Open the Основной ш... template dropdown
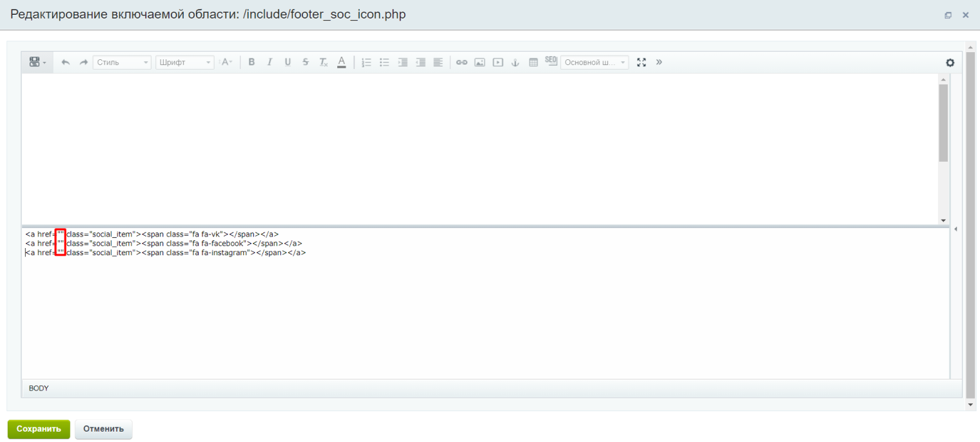 594,62
